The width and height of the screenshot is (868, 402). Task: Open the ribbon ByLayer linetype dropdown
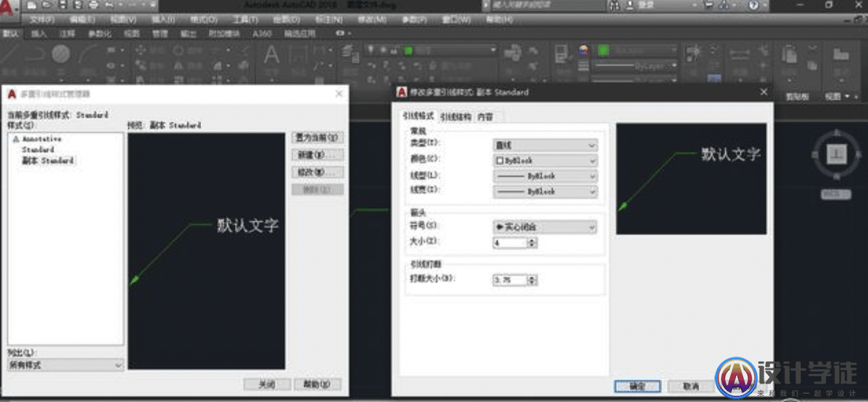[x=635, y=66]
